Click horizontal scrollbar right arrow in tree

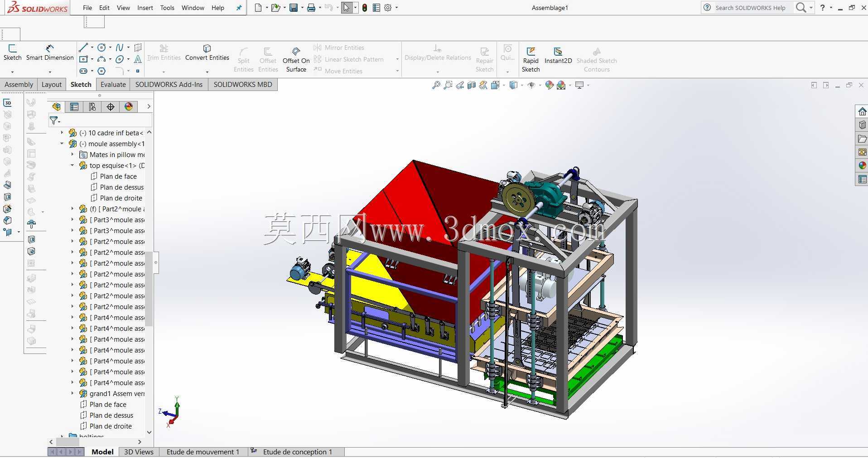(140, 442)
